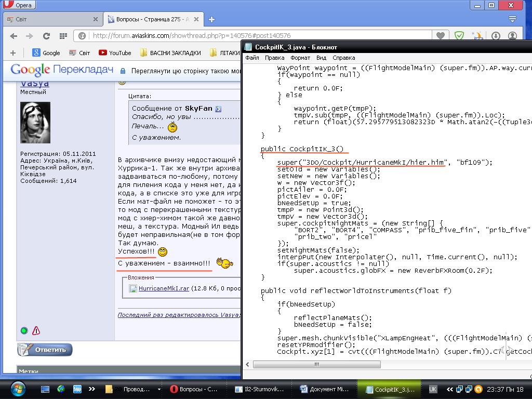Open the YouTube bookmark
The width and height of the screenshot is (532, 399).
[115, 52]
